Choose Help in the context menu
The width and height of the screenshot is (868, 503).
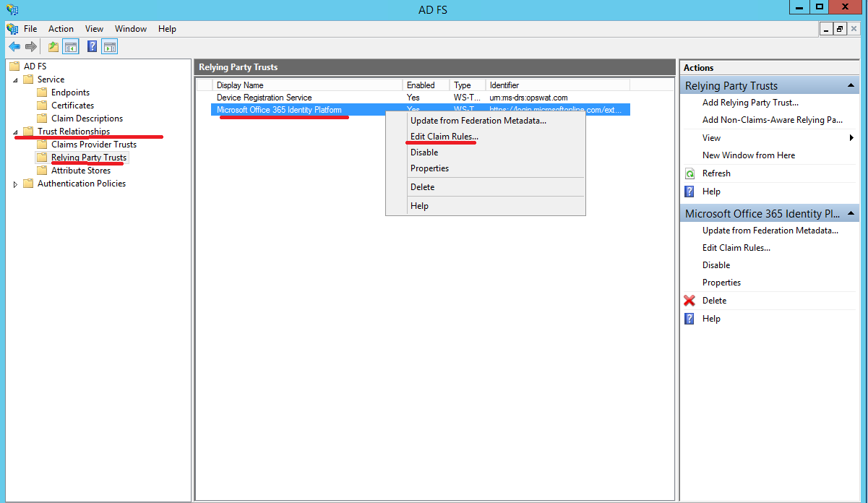(x=486, y=206)
